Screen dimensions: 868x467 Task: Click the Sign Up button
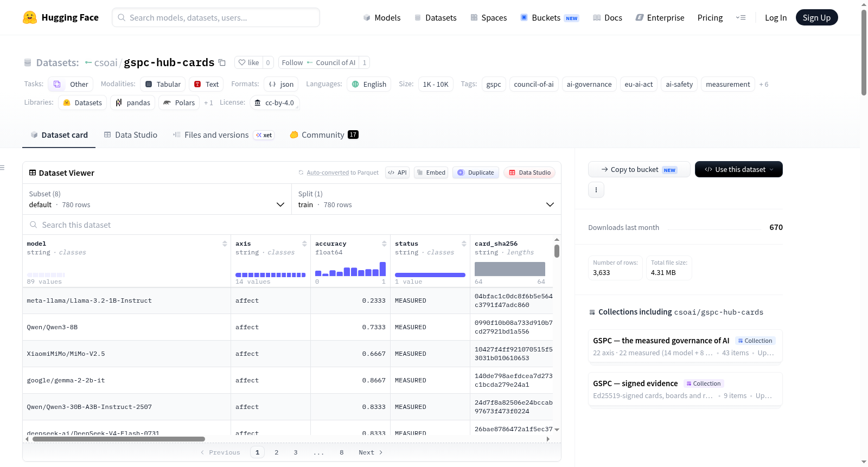817,17
